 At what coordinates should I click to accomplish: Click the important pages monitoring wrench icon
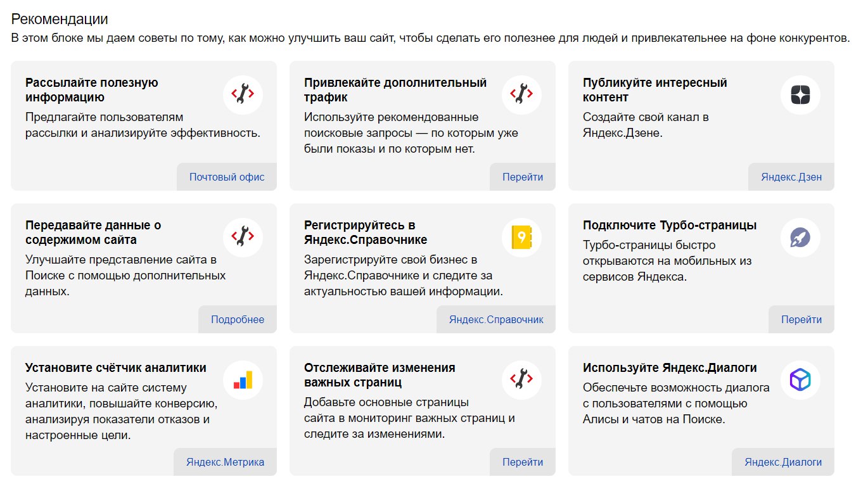click(x=521, y=379)
